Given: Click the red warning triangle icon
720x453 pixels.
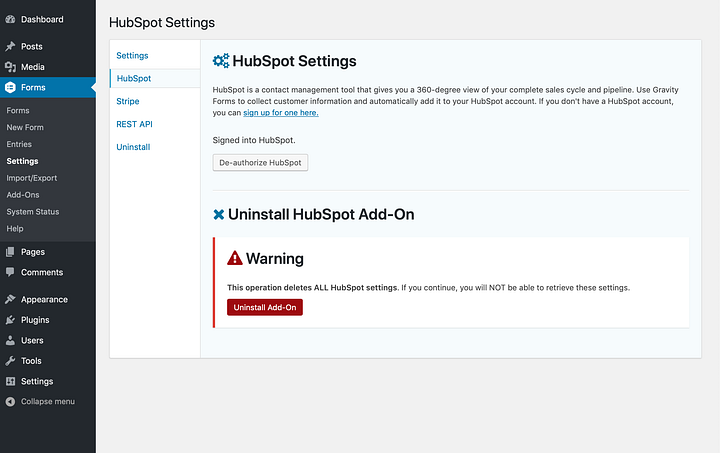Looking at the screenshot, I should click(x=235, y=258).
